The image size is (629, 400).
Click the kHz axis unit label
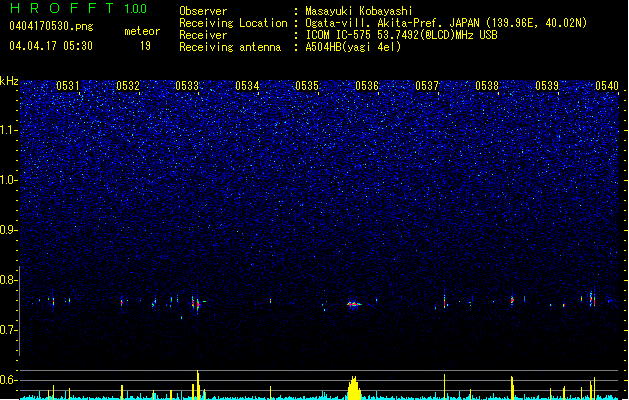pyautogui.click(x=9, y=81)
